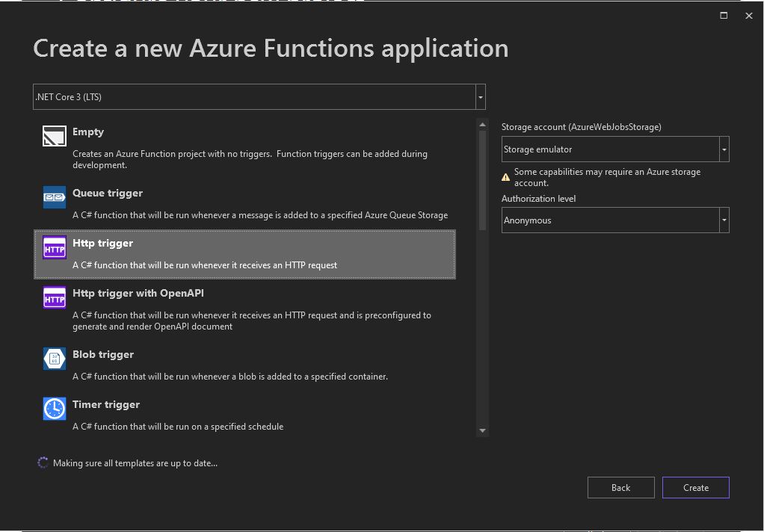Click the Http trigger with OpenAPI icon
764x532 pixels.
point(55,297)
